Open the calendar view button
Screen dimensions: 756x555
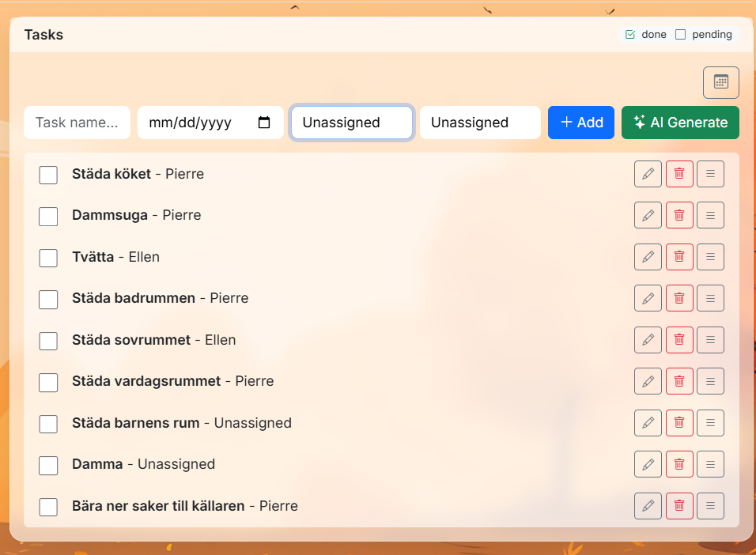tap(720, 82)
